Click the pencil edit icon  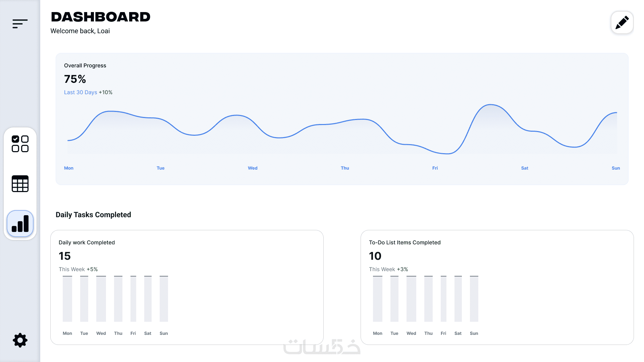[622, 23]
